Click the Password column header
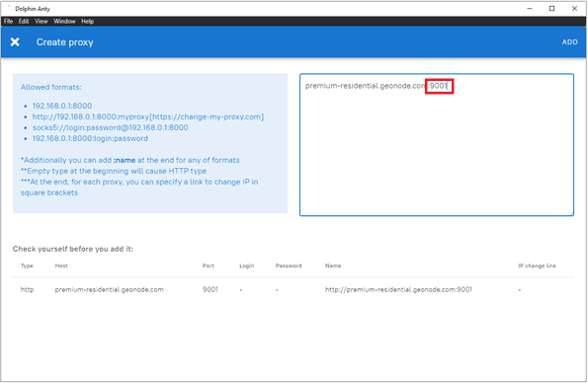 [289, 266]
